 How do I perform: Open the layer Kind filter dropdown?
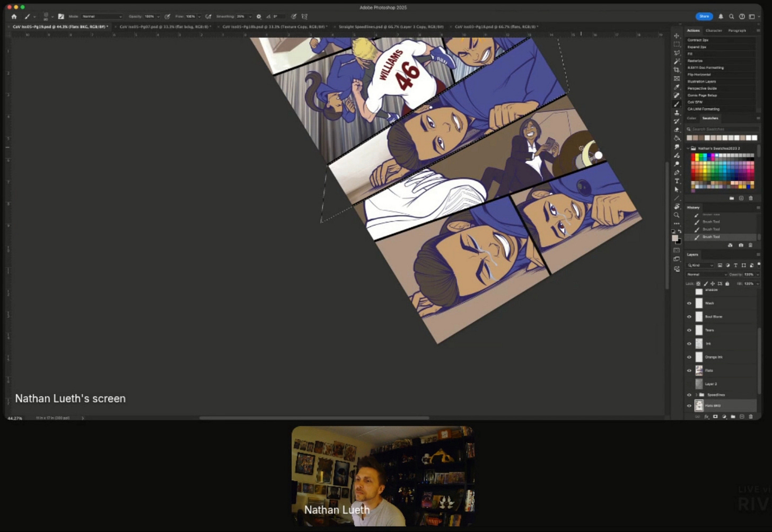(700, 265)
